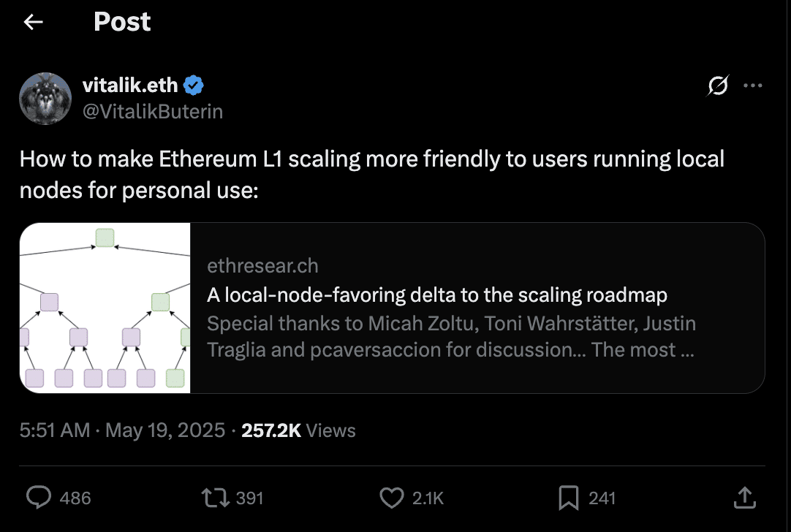Open the share upload arrow icon

click(x=745, y=497)
